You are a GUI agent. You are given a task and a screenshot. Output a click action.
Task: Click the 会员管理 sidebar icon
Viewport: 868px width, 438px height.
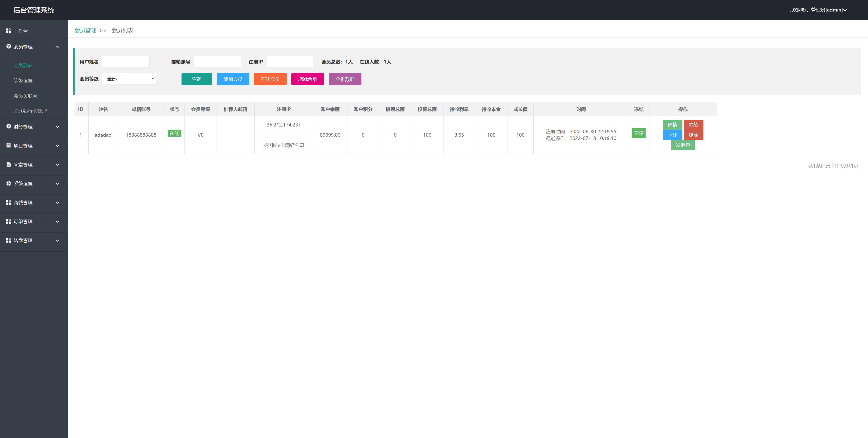8,47
